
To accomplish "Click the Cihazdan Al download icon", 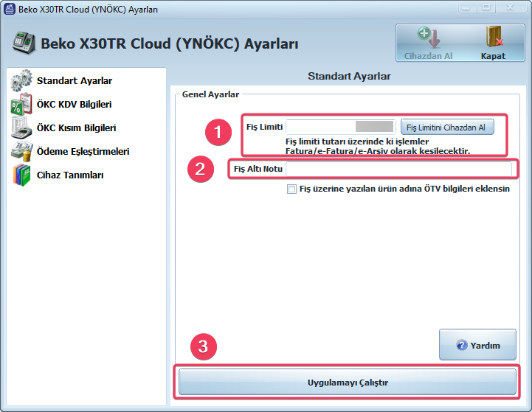I will click(428, 38).
